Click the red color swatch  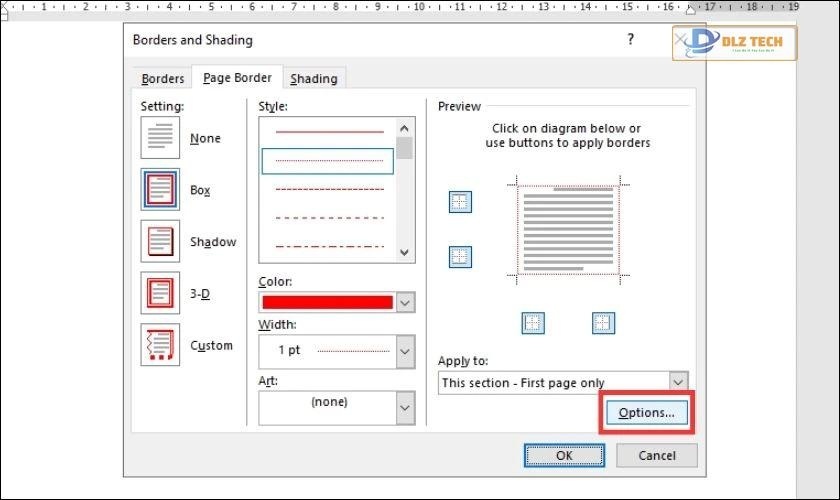327,302
